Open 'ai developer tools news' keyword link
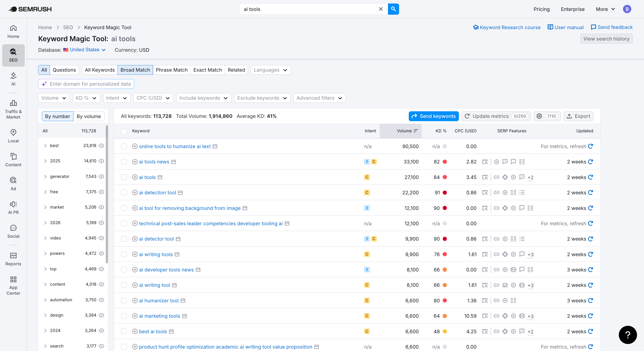The width and height of the screenshot is (644, 351). point(166,269)
